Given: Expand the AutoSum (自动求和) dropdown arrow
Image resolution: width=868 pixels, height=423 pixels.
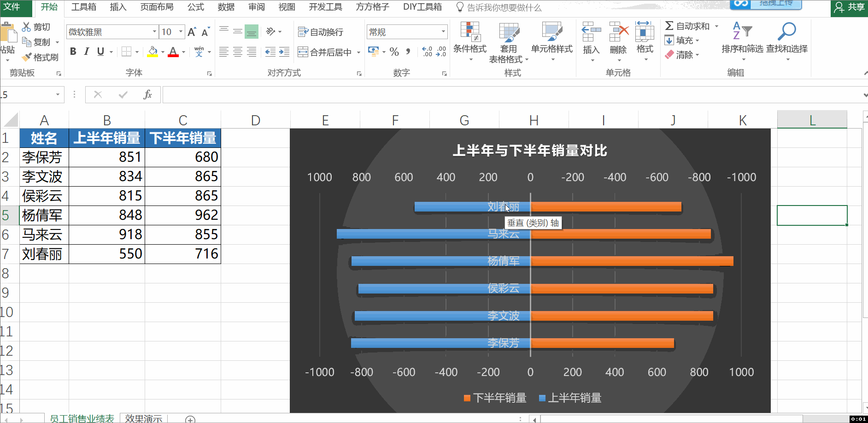Looking at the screenshot, I should [716, 26].
